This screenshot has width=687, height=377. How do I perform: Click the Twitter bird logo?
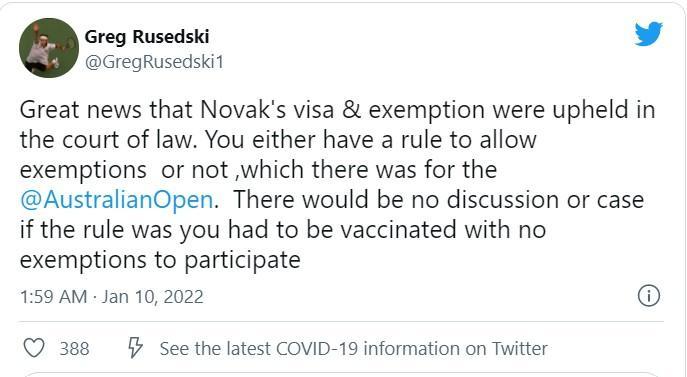point(648,33)
